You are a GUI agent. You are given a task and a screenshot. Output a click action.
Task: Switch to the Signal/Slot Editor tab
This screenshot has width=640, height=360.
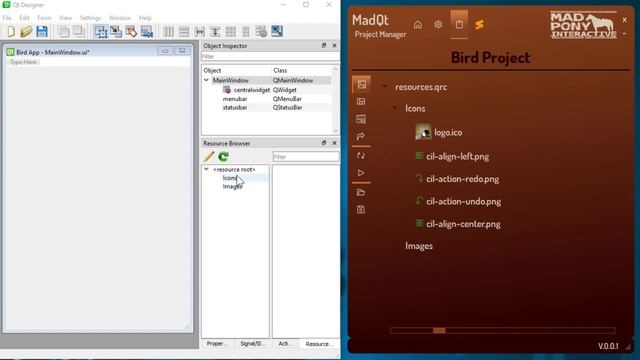(252, 344)
